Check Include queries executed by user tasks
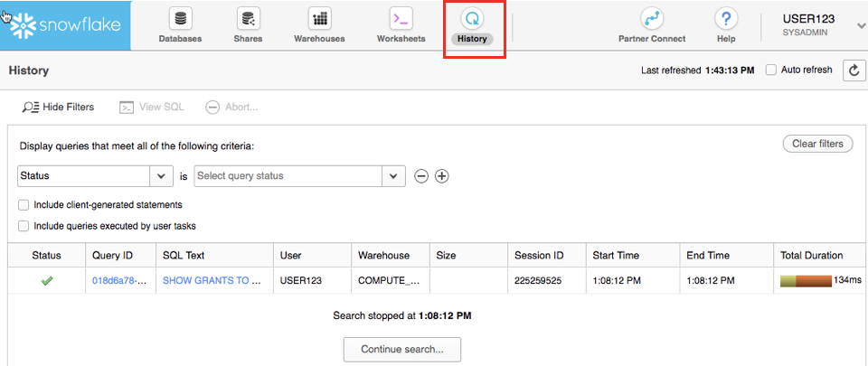This screenshot has width=868, height=366. tap(24, 226)
